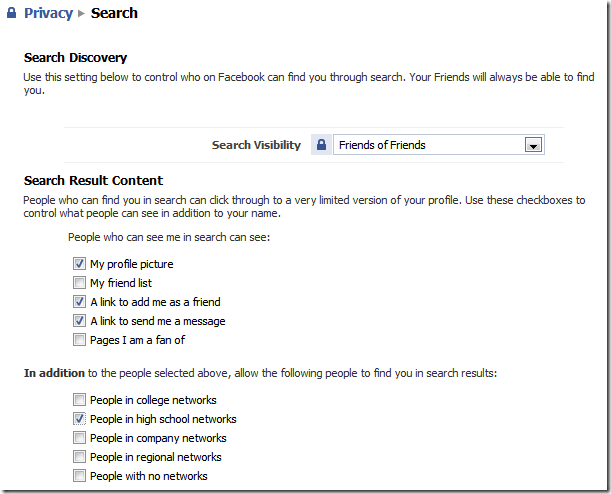This screenshot has width=611, height=494.
Task: Check the Pages I am a fan of box
Action: 79,340
